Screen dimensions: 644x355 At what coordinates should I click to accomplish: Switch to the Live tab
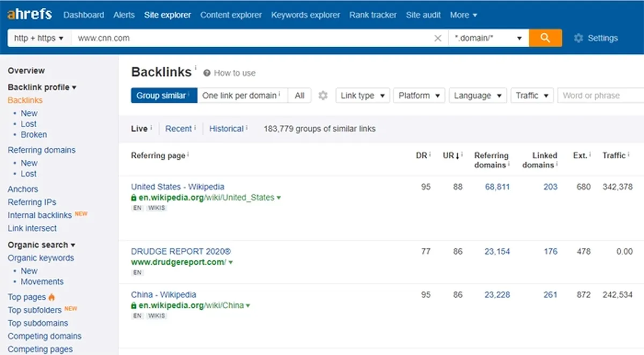(x=139, y=129)
